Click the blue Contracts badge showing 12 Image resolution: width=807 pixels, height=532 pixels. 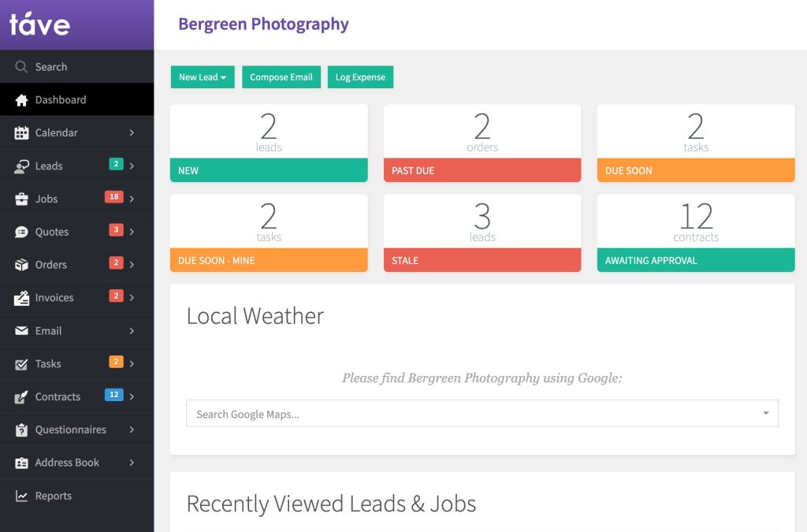[113, 395]
